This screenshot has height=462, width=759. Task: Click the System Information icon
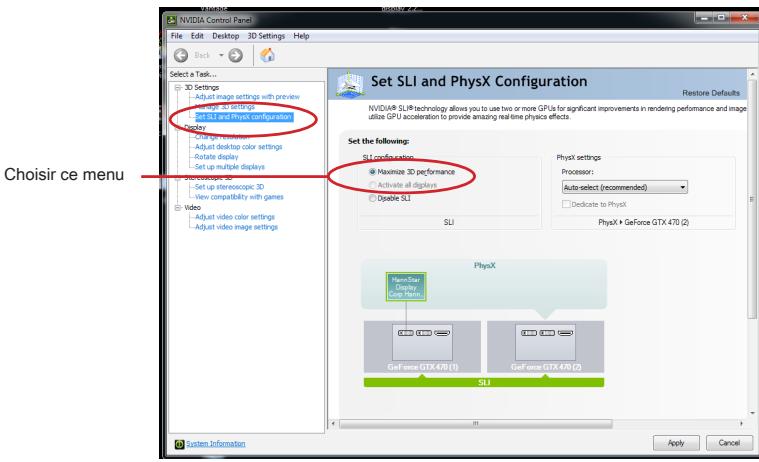tap(179, 444)
